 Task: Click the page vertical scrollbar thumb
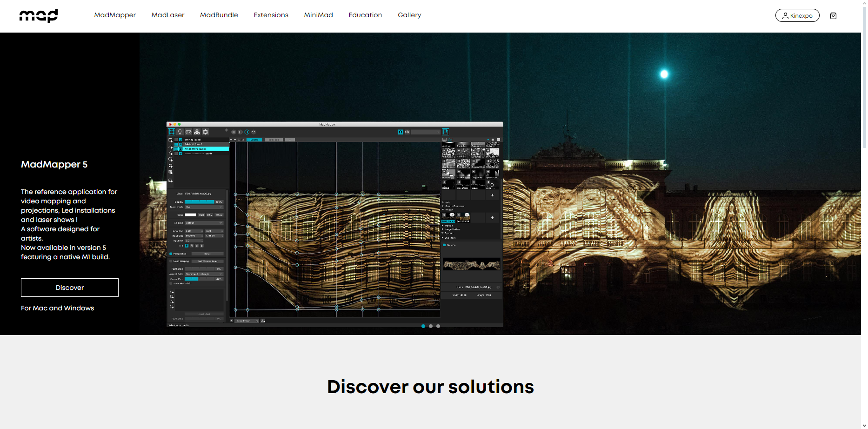tap(864, 77)
